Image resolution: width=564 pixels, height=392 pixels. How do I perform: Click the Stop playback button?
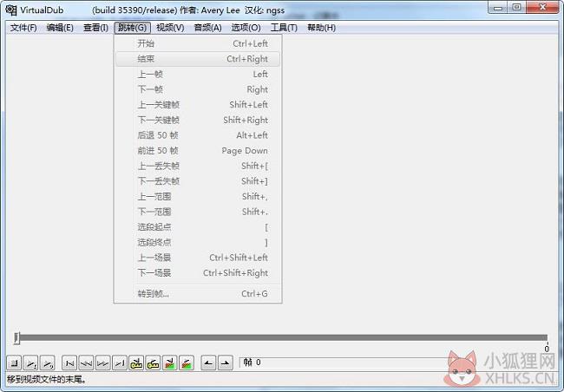coord(14,363)
